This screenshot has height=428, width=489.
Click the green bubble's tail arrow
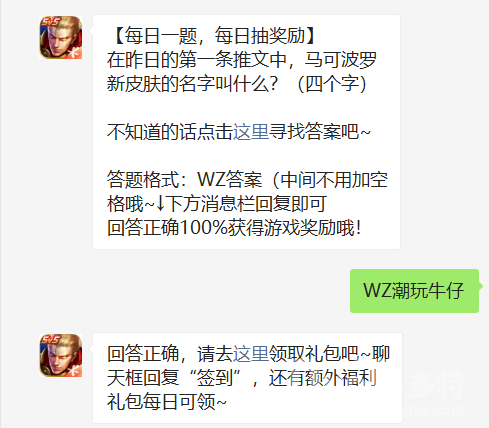[481, 286]
